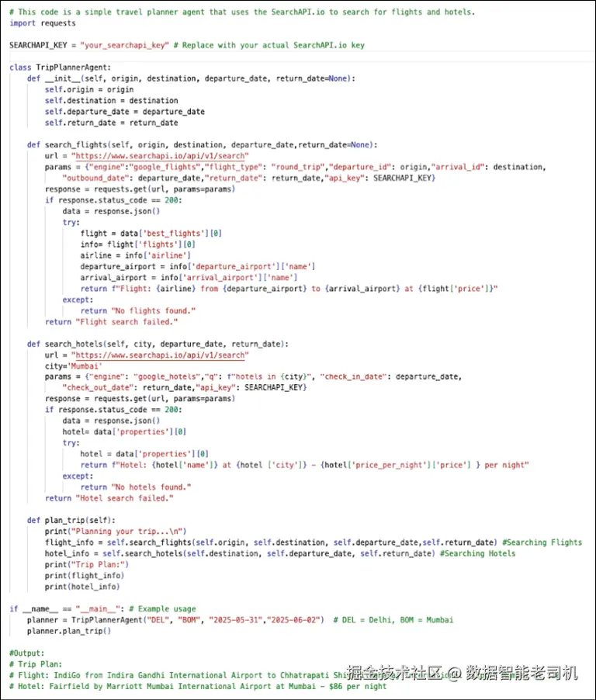Click the "airline = info['airline']" line
Viewport: 596px width, 700px height.
click(x=135, y=255)
